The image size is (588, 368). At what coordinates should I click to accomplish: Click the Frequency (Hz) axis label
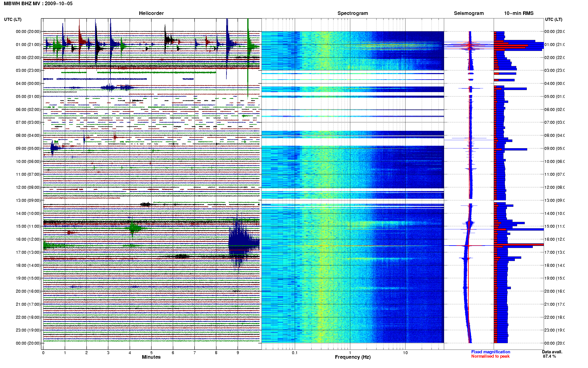point(353,357)
